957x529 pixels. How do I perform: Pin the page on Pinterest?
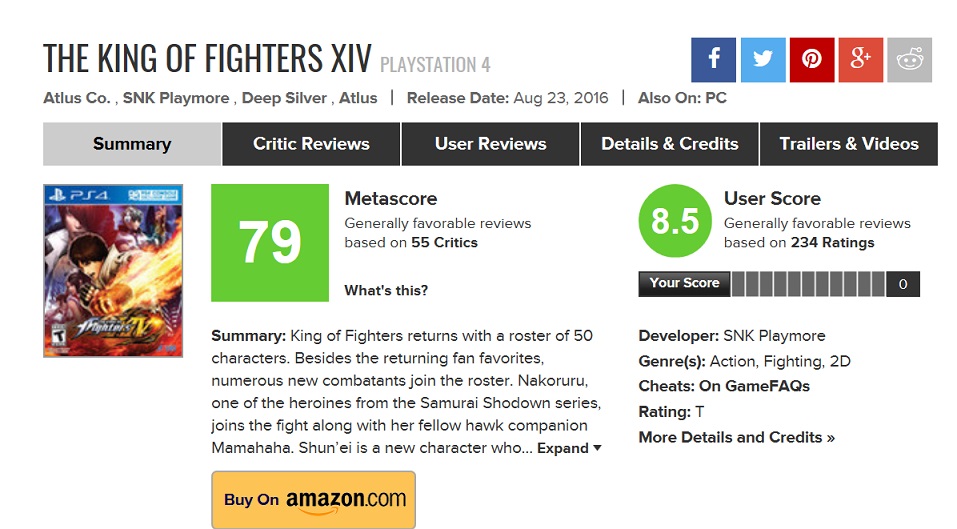coord(811,60)
